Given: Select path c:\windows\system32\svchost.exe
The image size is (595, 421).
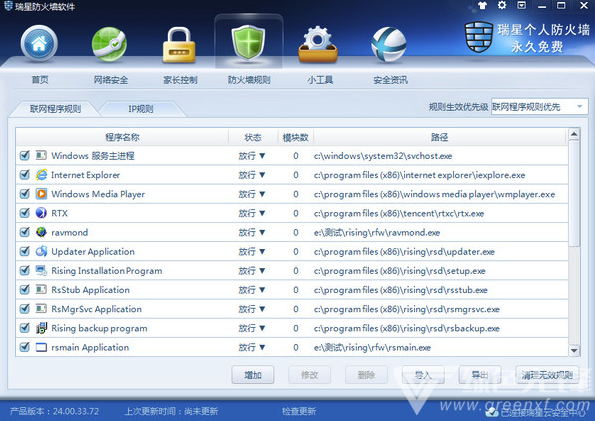Looking at the screenshot, I should [x=383, y=156].
